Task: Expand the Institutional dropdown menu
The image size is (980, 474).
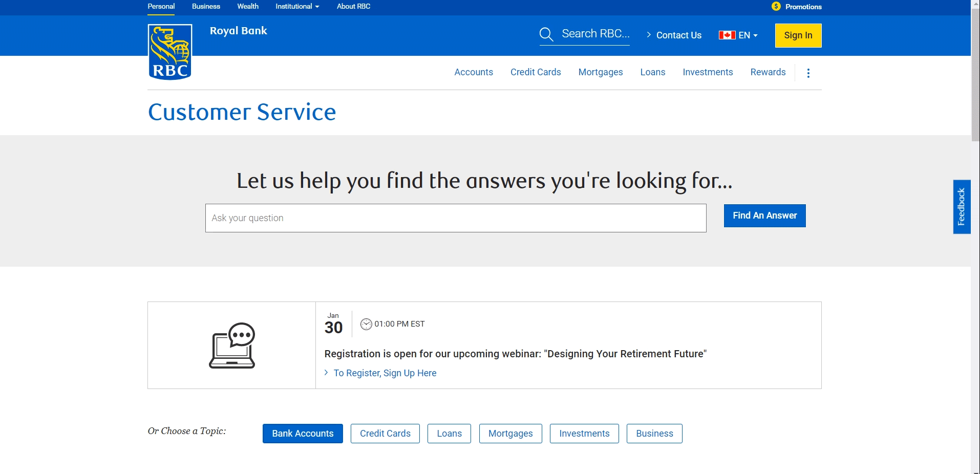Action: click(297, 6)
